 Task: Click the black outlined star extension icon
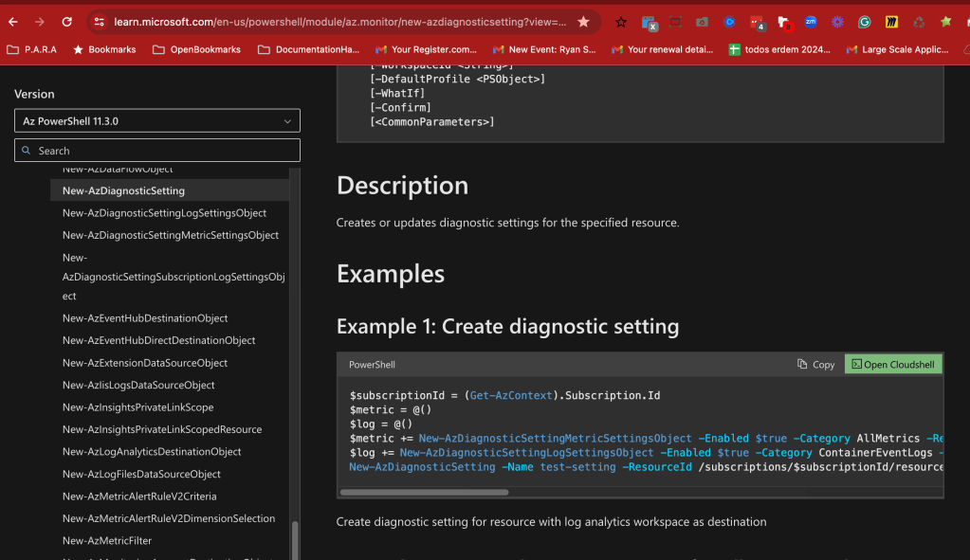point(621,22)
